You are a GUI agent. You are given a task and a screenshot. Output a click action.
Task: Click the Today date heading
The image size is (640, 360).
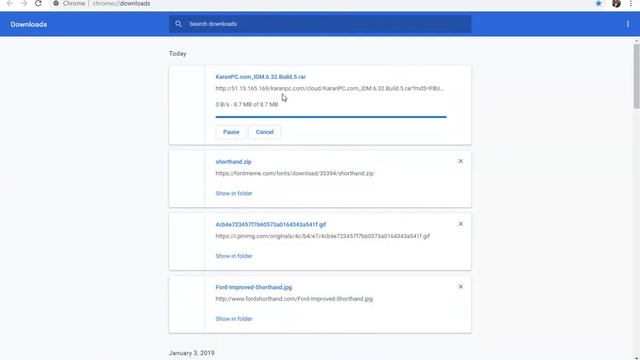pos(178,53)
